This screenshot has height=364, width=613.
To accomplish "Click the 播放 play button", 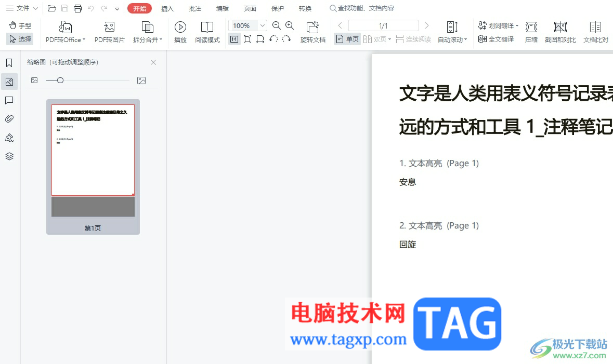I will point(180,32).
